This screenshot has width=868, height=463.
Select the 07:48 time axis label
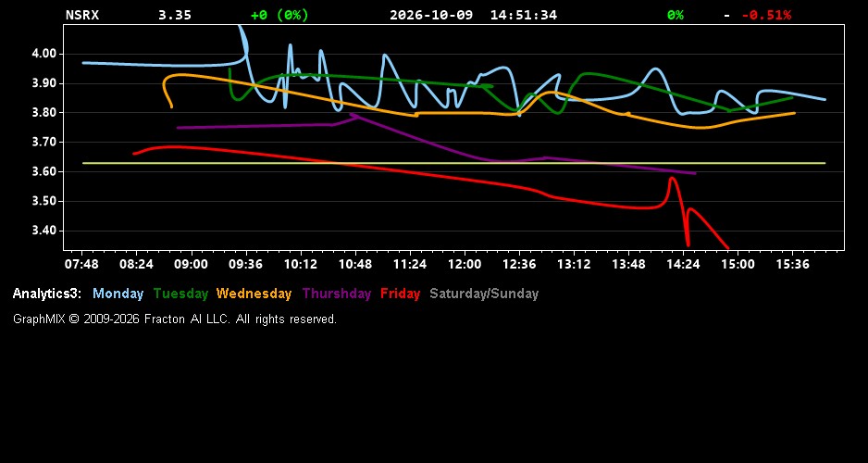(82, 264)
